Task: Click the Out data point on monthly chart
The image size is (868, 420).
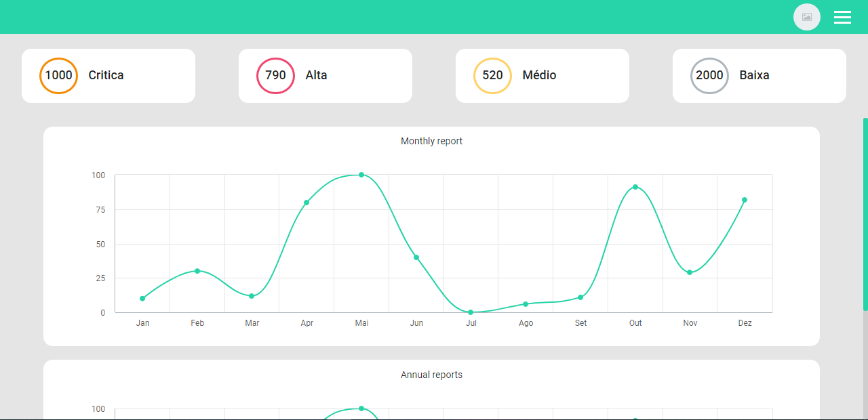Action: [635, 187]
